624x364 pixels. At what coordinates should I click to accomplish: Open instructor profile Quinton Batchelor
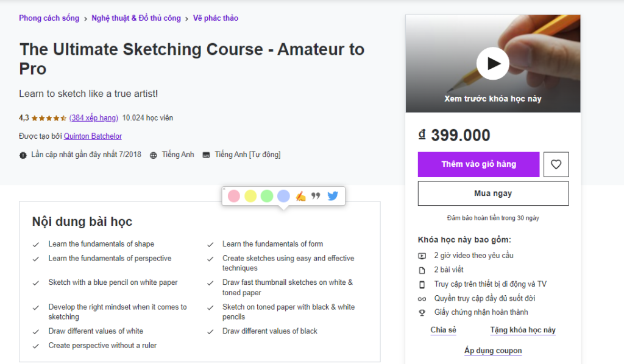(93, 136)
